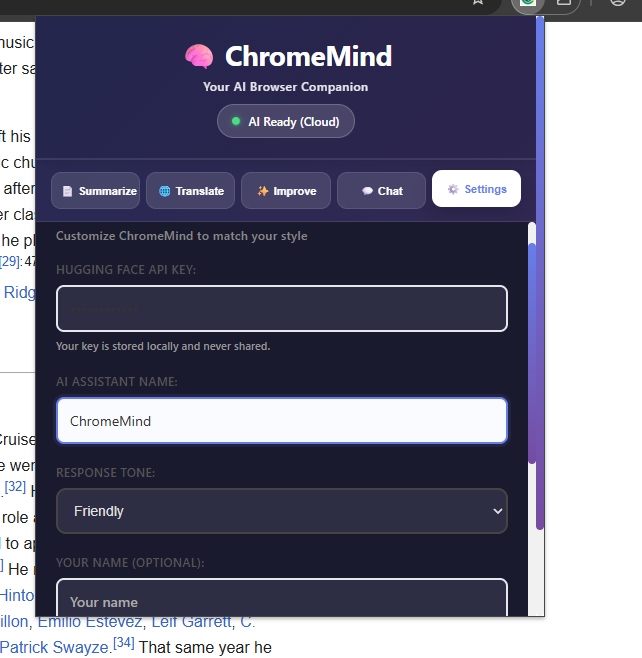Click 'Customize ChromeMind to match your style' text
Viewport: 642px width, 658px height.
(x=182, y=236)
